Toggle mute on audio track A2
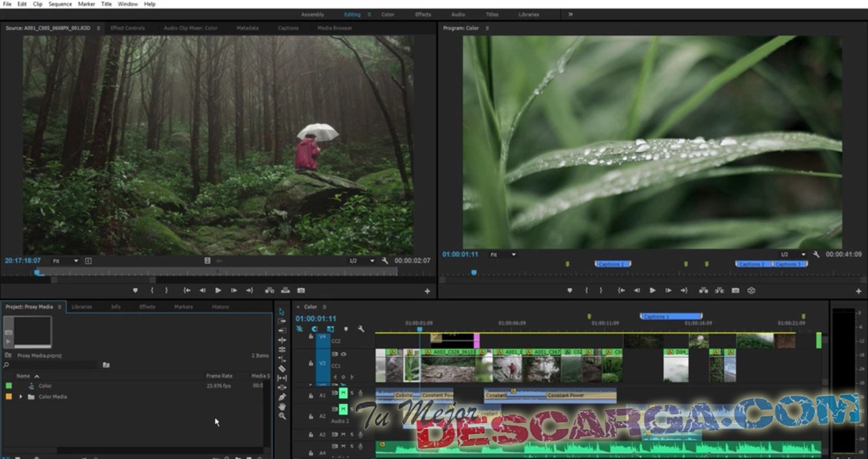 pyautogui.click(x=343, y=409)
